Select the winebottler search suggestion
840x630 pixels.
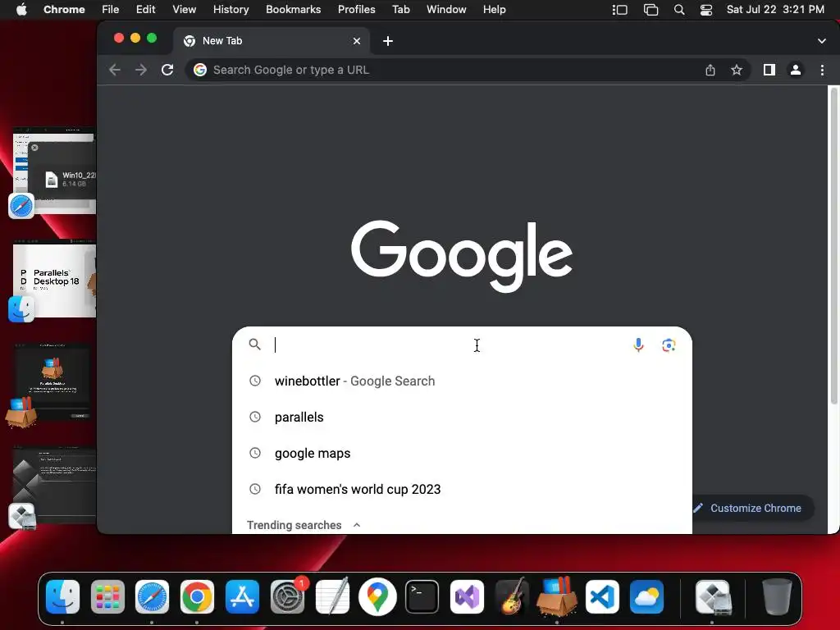pos(462,381)
